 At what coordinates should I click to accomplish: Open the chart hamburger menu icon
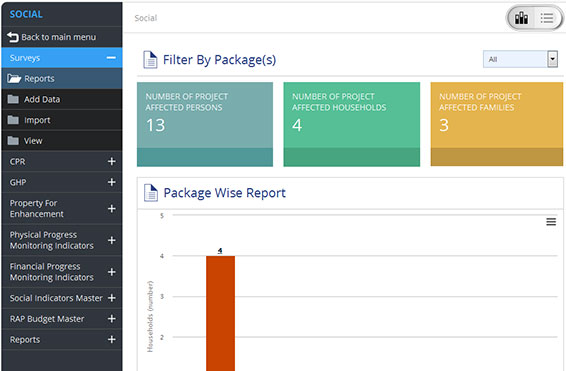[x=551, y=222]
